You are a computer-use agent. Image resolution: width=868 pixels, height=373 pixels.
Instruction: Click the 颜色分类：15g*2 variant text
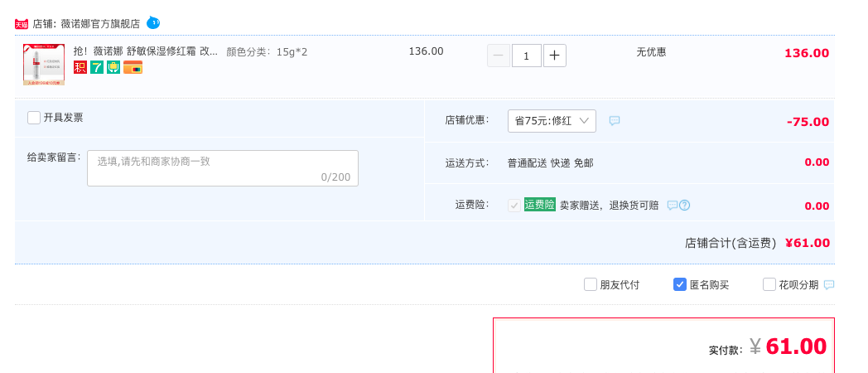click(x=267, y=52)
